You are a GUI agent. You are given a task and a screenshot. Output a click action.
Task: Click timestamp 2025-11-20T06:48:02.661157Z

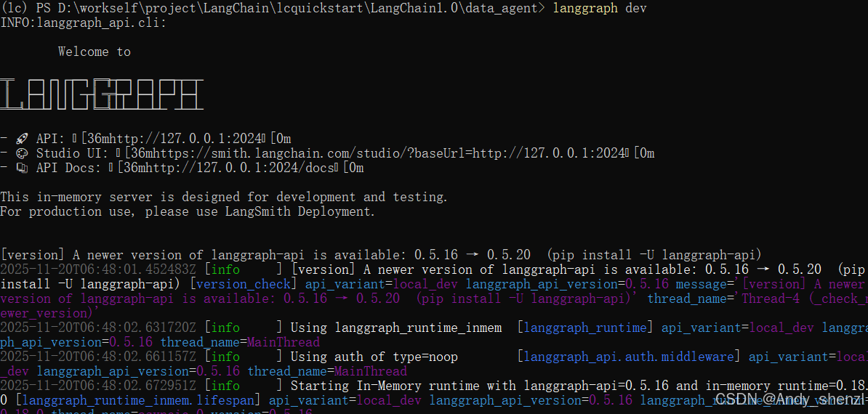(x=98, y=357)
